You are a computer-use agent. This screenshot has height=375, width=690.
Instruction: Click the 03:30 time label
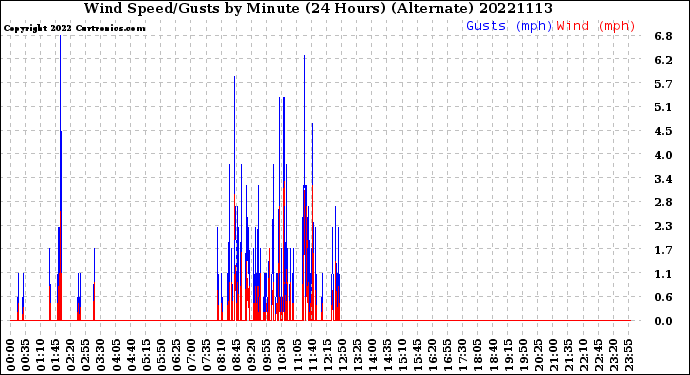(101, 355)
